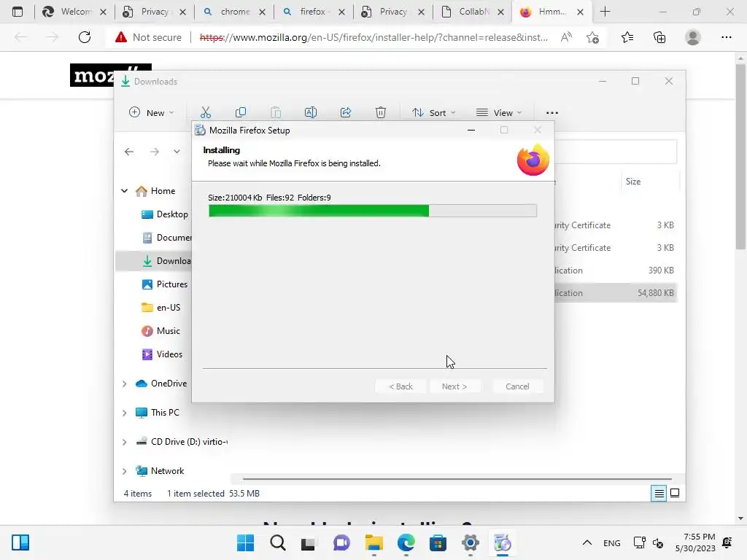This screenshot has width=747, height=560.
Task: Collapse the Home tree node
Action: coord(124,190)
